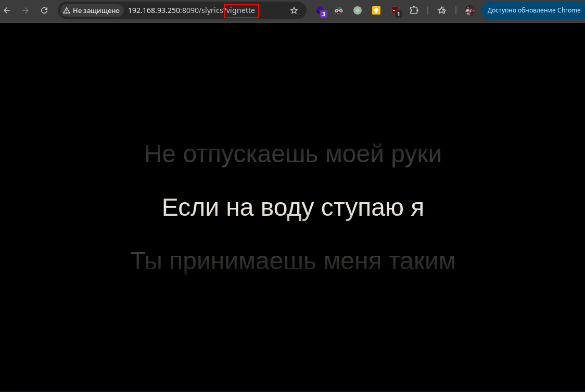
Task: Click the lyric line 'Не отпускаешь моей руки'
Action: pyautogui.click(x=292, y=154)
